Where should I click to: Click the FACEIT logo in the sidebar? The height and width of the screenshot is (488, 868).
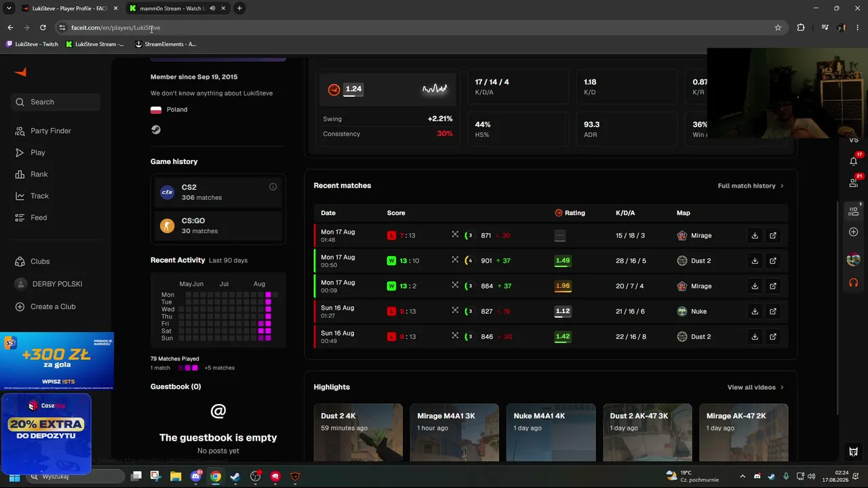tap(20, 73)
